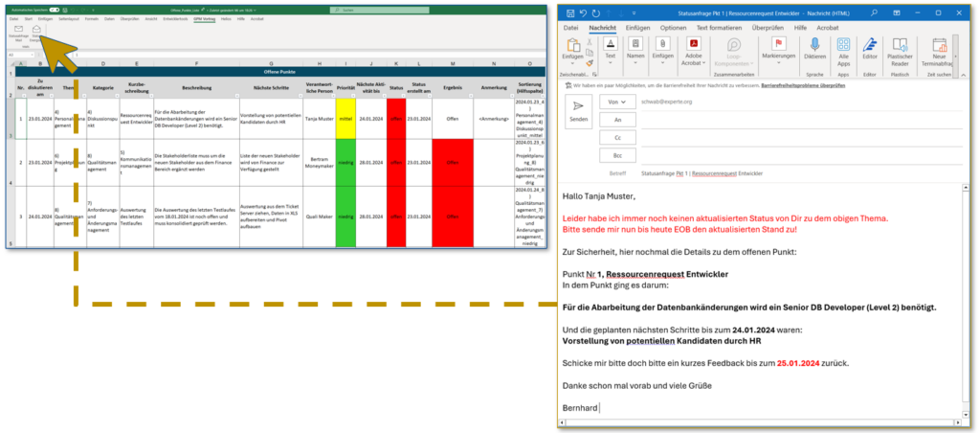Switch to the Seitenlayout tab in Excel

tap(70, 19)
